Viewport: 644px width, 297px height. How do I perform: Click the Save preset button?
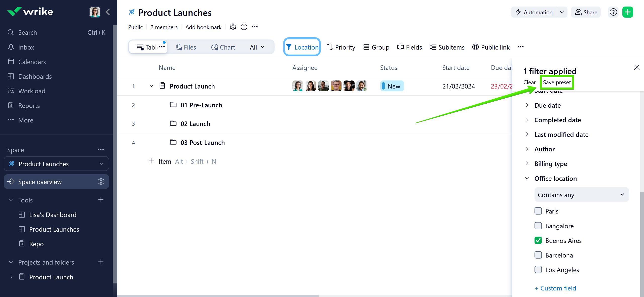pyautogui.click(x=557, y=82)
